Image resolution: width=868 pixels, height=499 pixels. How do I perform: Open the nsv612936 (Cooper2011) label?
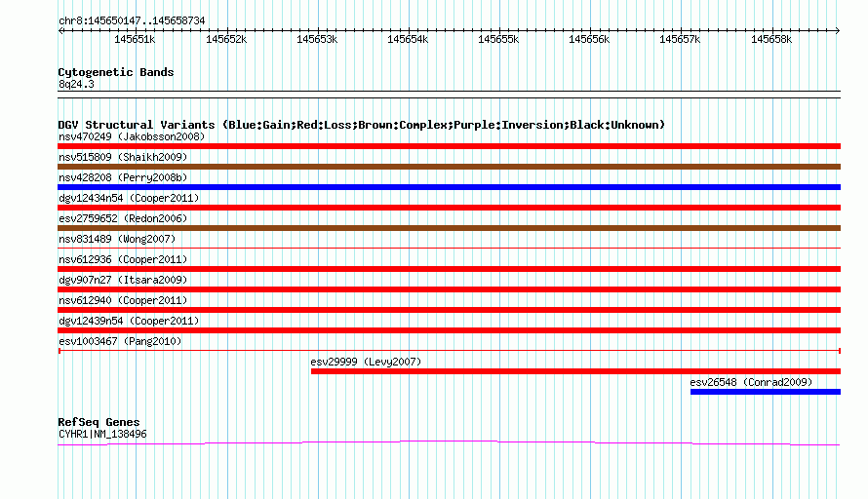tap(123, 259)
